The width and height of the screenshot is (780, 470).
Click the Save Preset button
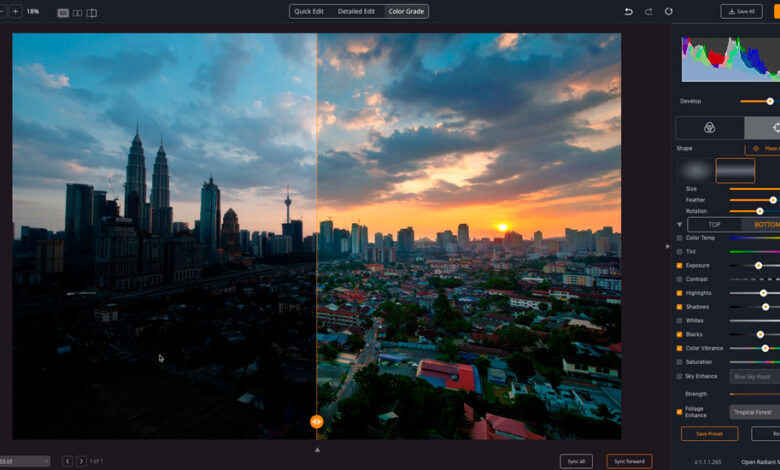tap(709, 434)
